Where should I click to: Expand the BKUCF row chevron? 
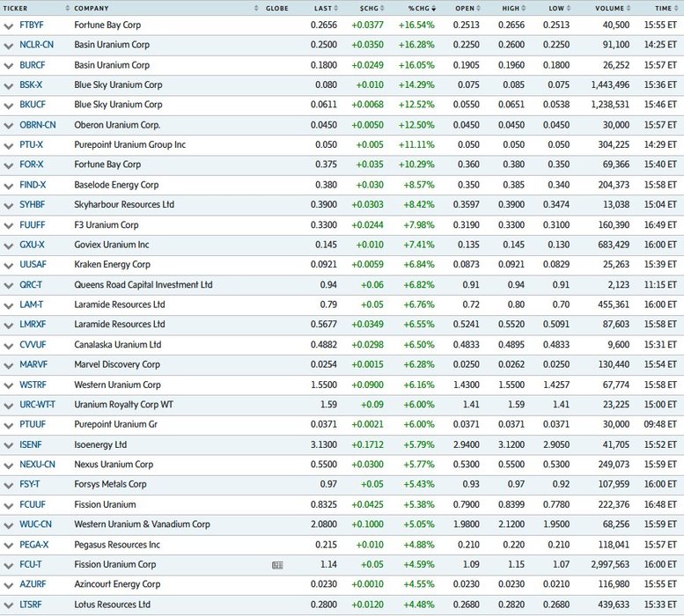point(8,106)
